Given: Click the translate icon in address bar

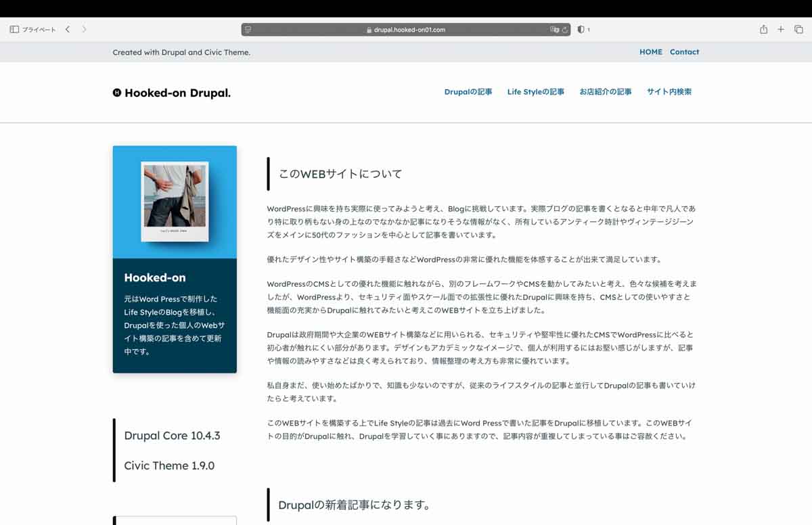Looking at the screenshot, I should pos(555,30).
